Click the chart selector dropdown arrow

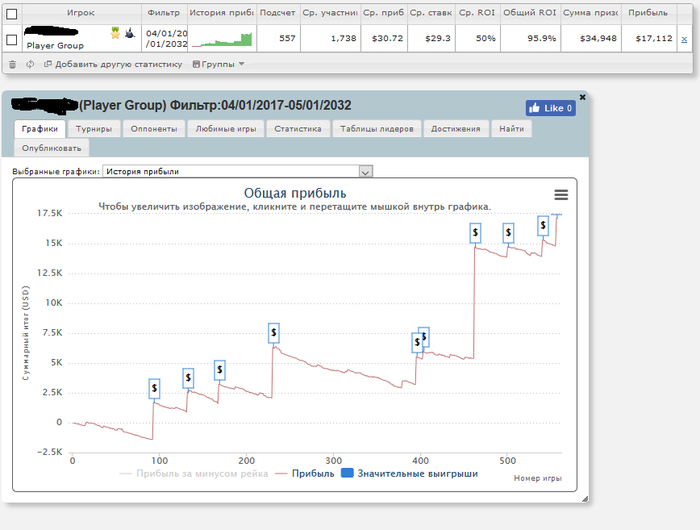click(x=366, y=172)
